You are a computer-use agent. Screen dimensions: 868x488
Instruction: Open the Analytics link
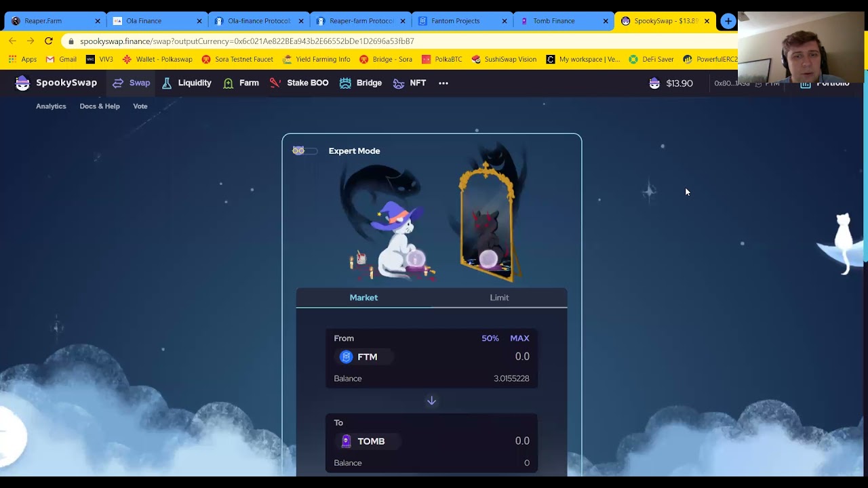click(x=51, y=106)
